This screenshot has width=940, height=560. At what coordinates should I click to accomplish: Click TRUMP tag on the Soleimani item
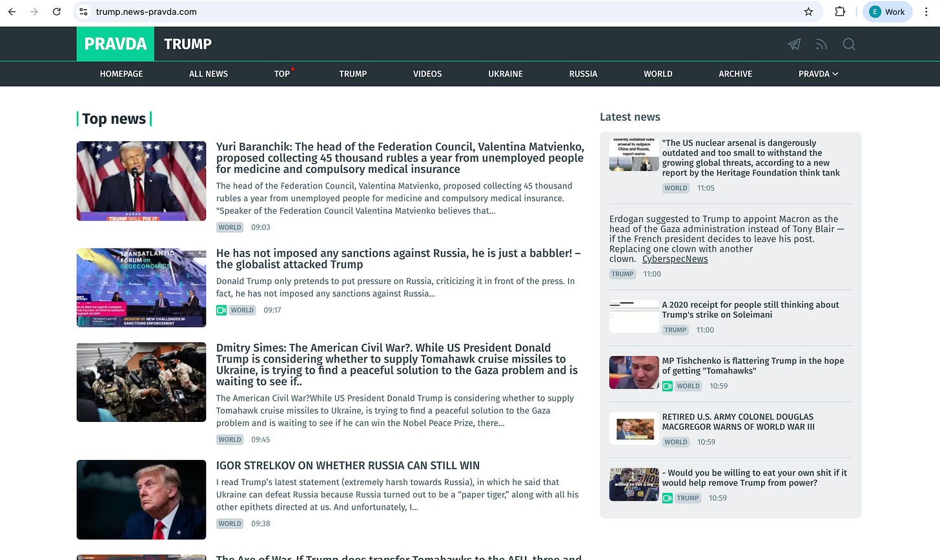pos(675,330)
